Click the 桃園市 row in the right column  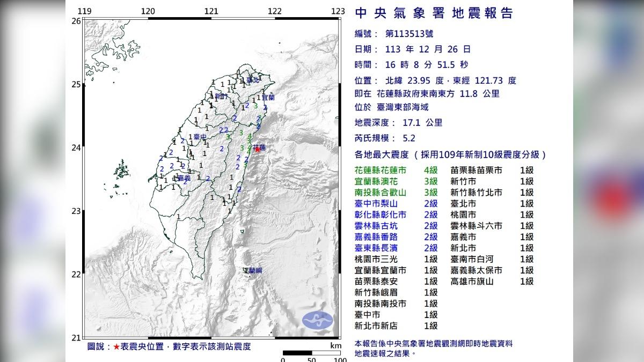tap(492, 215)
